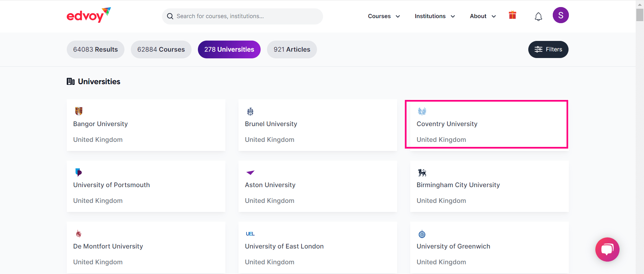Image resolution: width=644 pixels, height=274 pixels.
Task: Open Brunel University link
Action: 271,124
